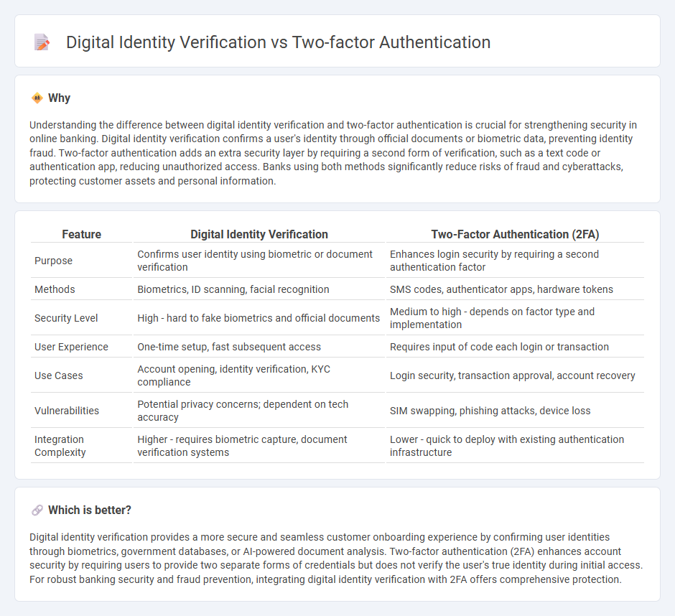Screen dimensions: 675x616
Task: Click the Why paragraph beginning 'Understanding the difference'
Action: (333, 153)
